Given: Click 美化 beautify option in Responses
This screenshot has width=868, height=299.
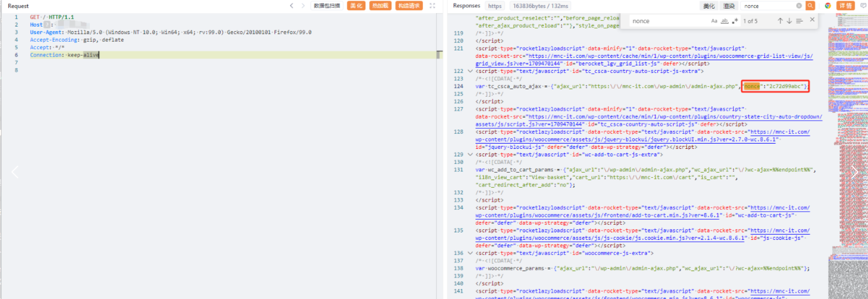Looking at the screenshot, I should (709, 6).
